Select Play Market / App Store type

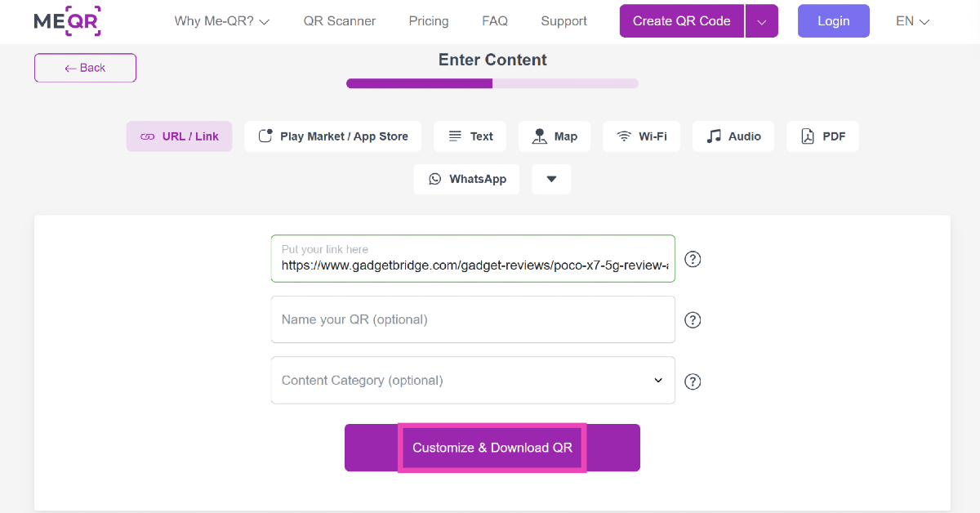click(x=332, y=136)
